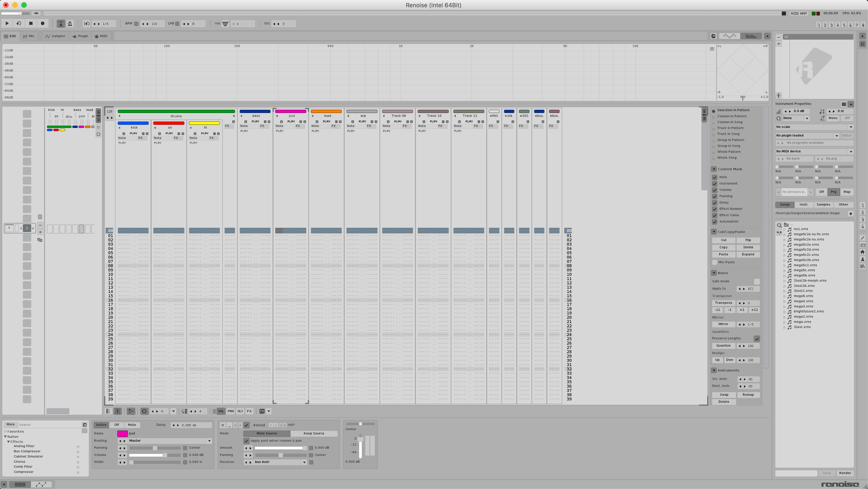Collapse the Instruments section in advanced edit

pos(714,370)
